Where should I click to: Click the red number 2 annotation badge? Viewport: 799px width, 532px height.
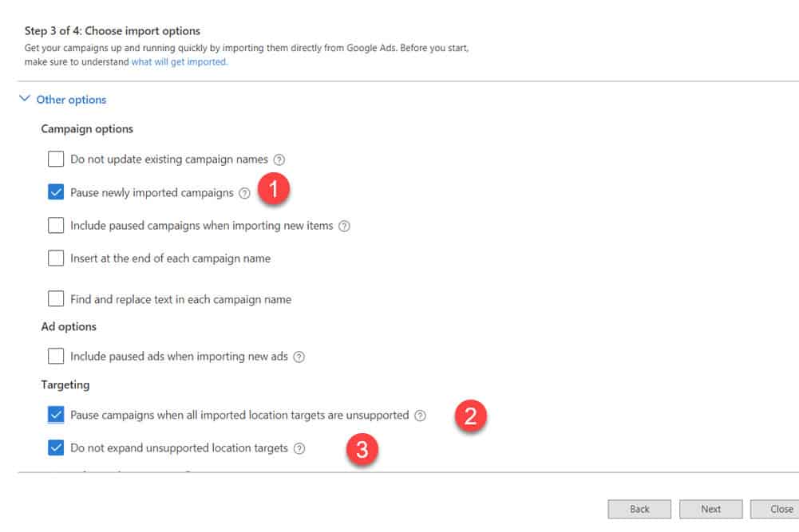pyautogui.click(x=471, y=416)
